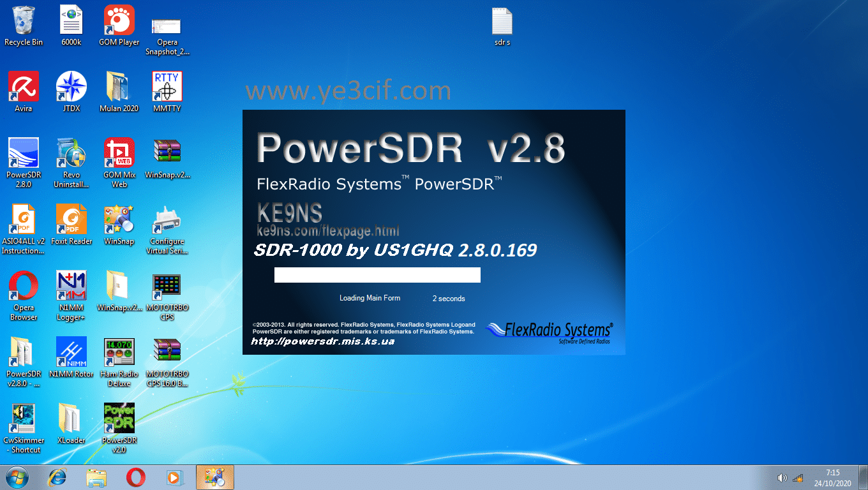Click 'SDR-1000 by US1GHQ 2.8.0.169' text
The width and height of the screenshot is (868, 490).
coord(395,251)
